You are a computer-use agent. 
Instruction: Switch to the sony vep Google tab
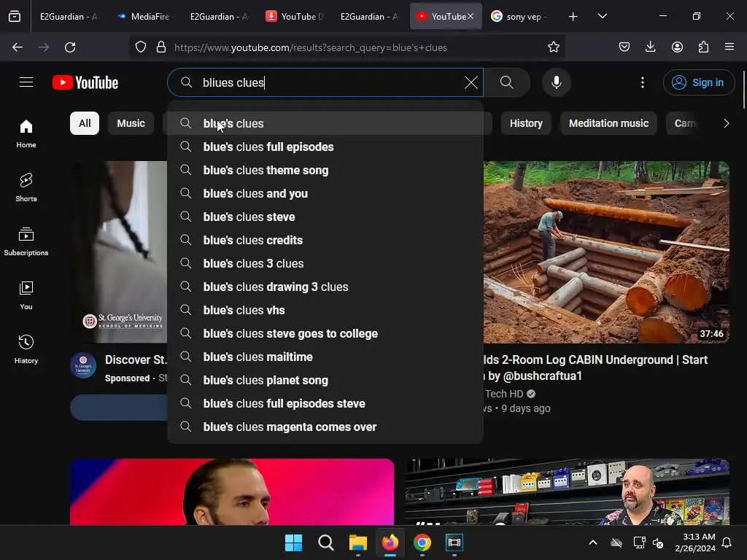[x=520, y=16]
